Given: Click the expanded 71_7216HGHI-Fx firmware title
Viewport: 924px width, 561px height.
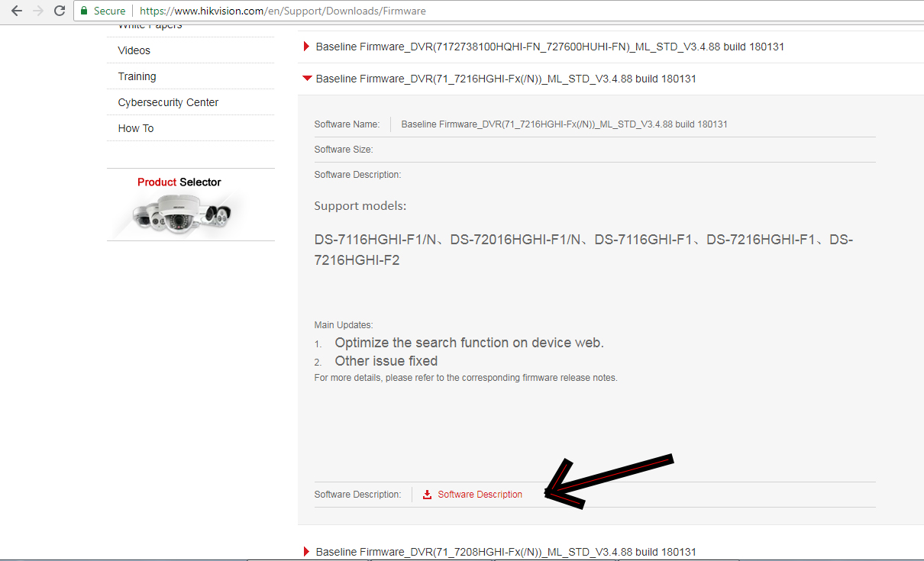Looking at the screenshot, I should pyautogui.click(x=506, y=79).
